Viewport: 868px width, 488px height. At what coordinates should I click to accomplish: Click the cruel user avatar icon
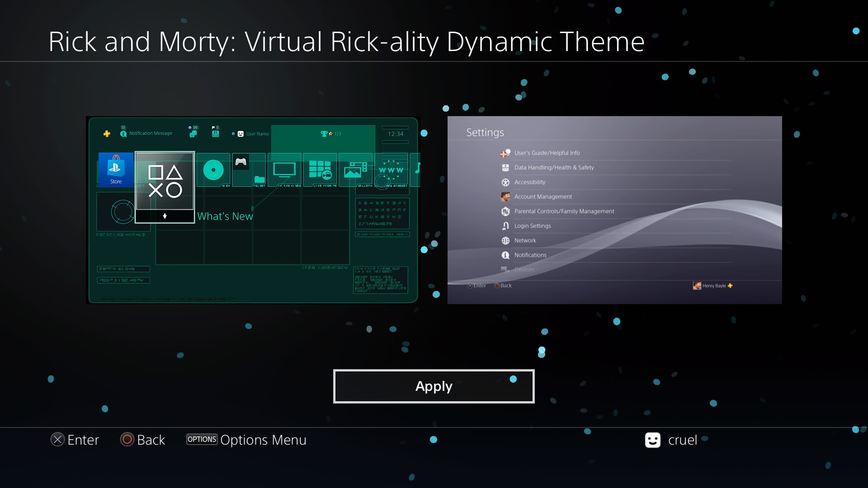pos(652,440)
